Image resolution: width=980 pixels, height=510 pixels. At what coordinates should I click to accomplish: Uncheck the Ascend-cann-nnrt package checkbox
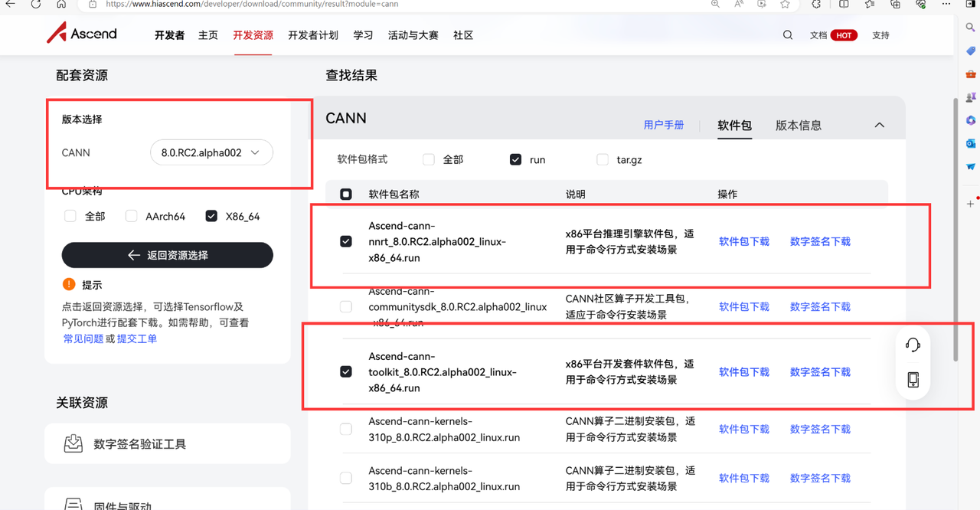pos(346,241)
